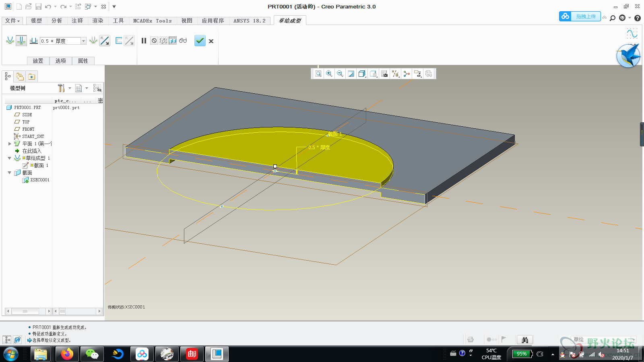Click the zoom out magnifier icon
644x362 pixels.
[340, 74]
